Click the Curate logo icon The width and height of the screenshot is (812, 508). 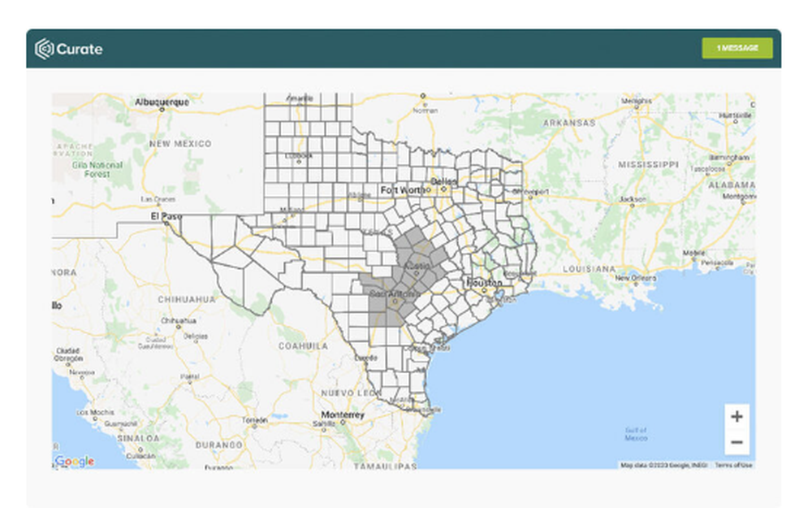pos(44,49)
